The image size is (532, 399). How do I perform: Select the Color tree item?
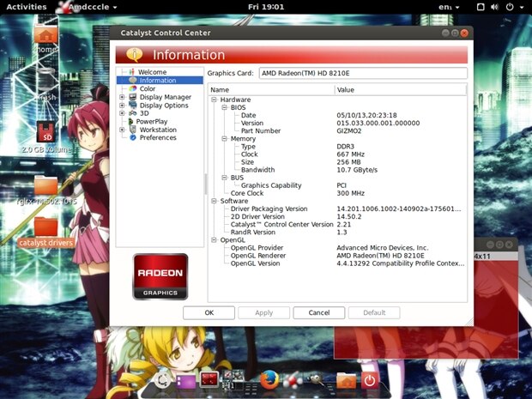pos(147,88)
